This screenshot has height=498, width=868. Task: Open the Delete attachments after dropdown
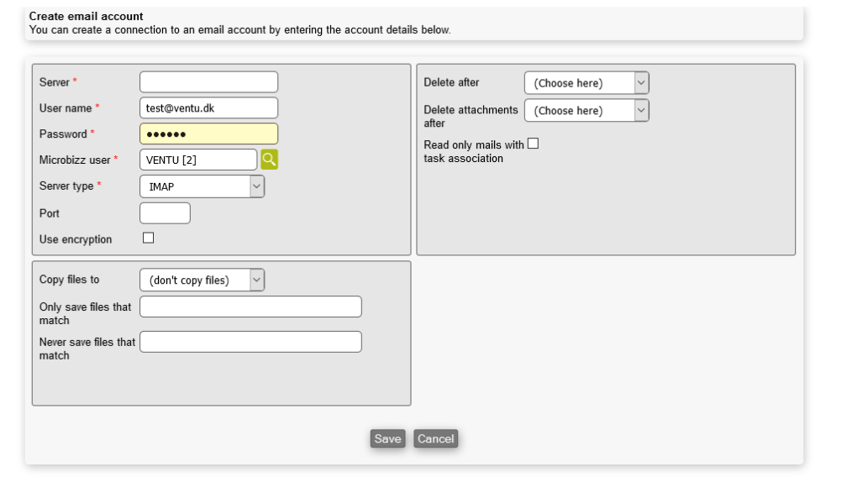[x=587, y=111]
